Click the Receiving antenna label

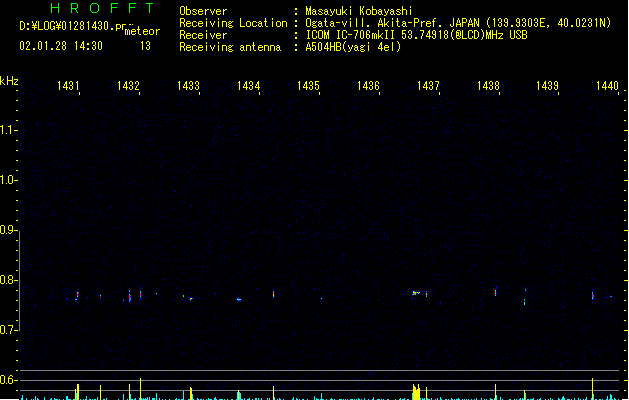pyautogui.click(x=230, y=47)
